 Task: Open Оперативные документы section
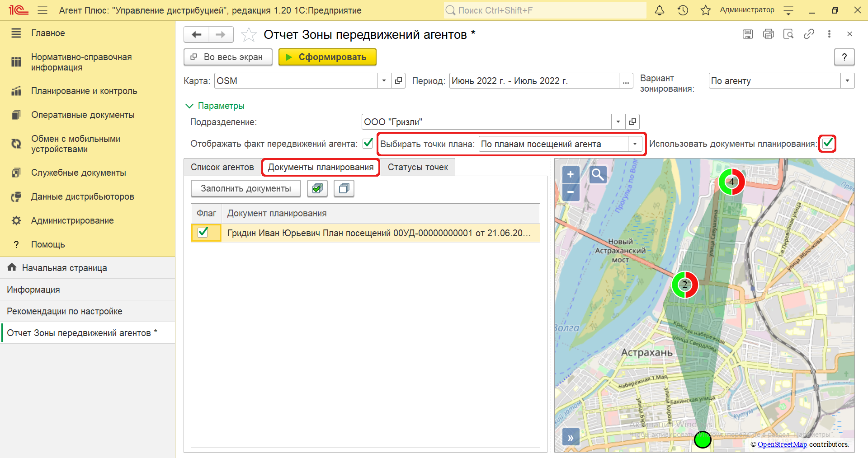pos(83,115)
